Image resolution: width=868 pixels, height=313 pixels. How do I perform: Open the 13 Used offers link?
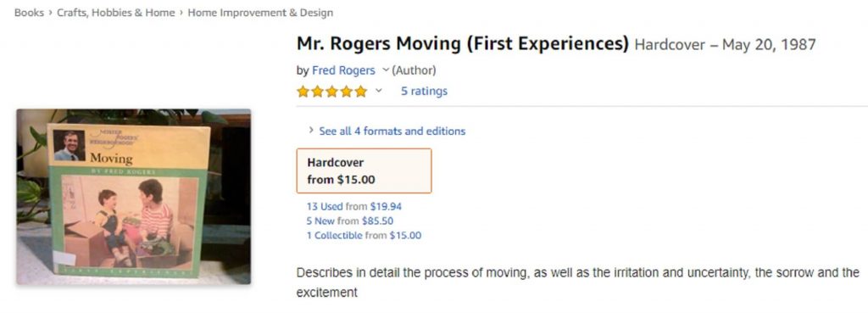[x=325, y=207]
